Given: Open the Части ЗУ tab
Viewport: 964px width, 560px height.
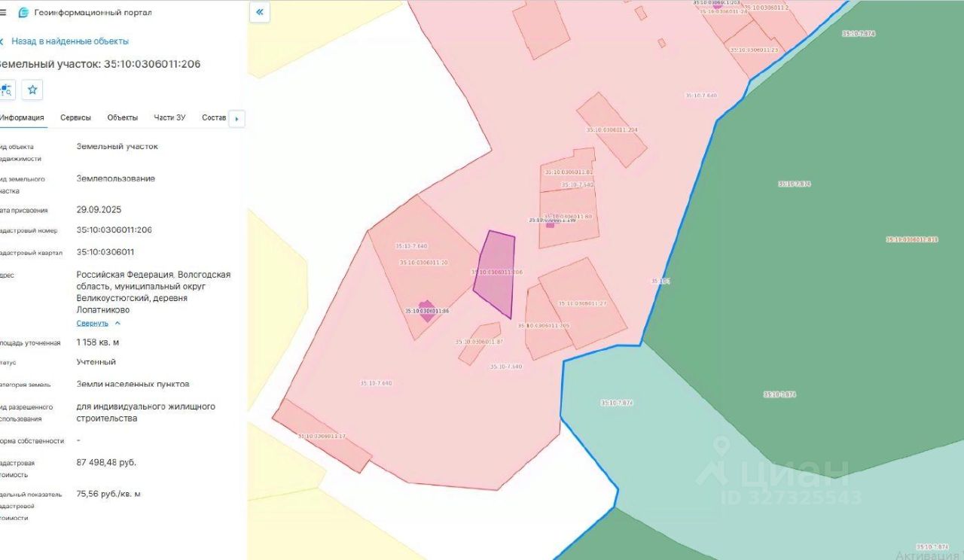Looking at the screenshot, I should coord(169,117).
